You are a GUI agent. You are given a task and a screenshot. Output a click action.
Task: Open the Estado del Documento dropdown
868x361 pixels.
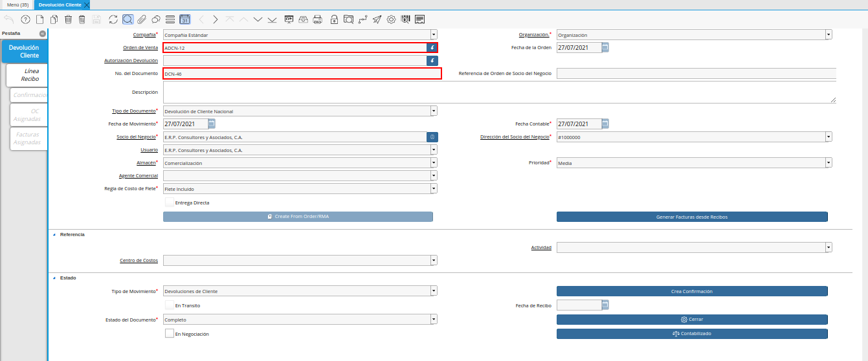434,320
